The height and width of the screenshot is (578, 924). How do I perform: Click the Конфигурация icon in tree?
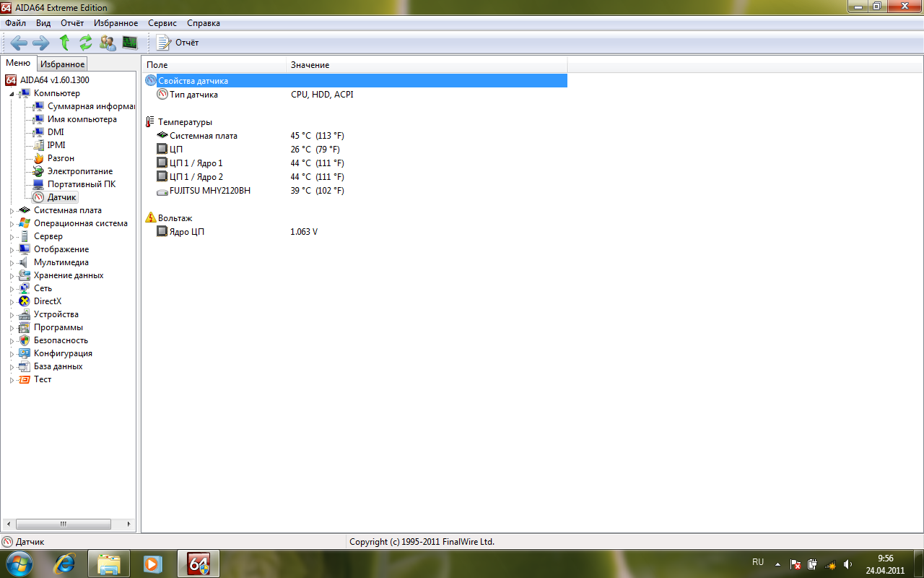(x=25, y=353)
